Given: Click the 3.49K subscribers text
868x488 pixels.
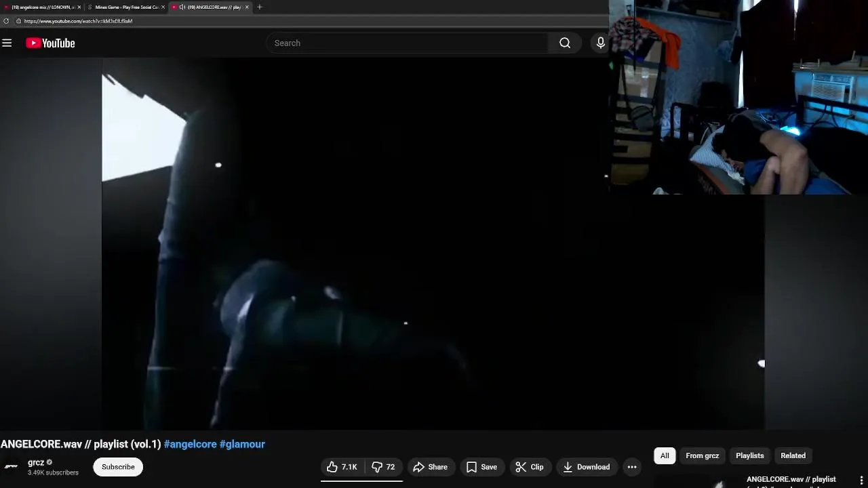Looking at the screenshot, I should click(x=53, y=472).
